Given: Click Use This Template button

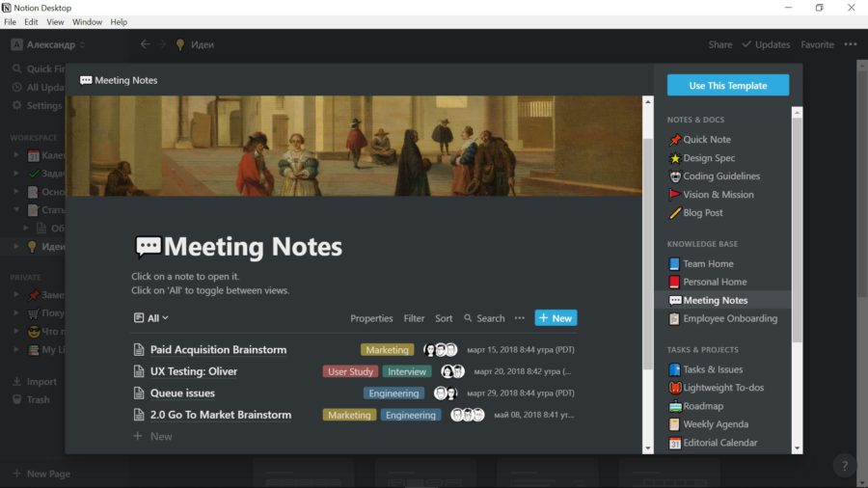Looking at the screenshot, I should (728, 85).
